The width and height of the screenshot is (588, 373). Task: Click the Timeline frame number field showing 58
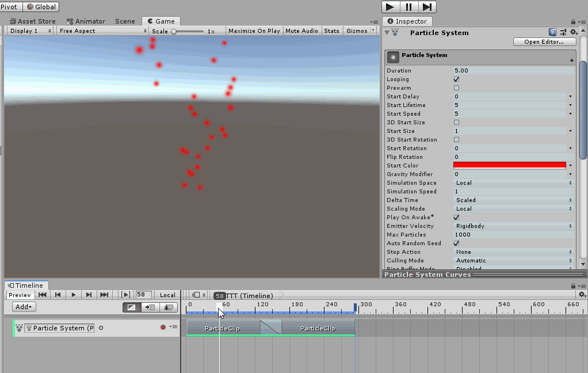tap(143, 295)
